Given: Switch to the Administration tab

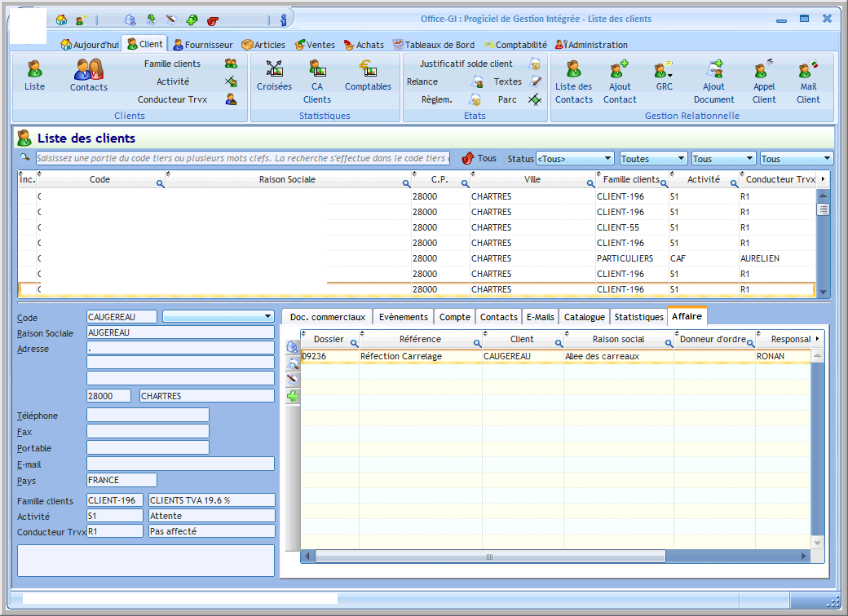Looking at the screenshot, I should [x=592, y=45].
